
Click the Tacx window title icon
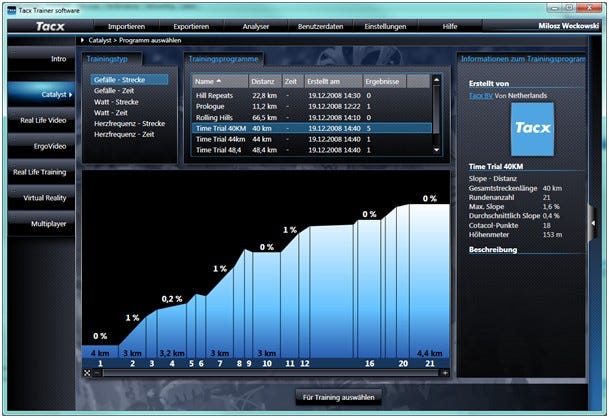[12, 10]
